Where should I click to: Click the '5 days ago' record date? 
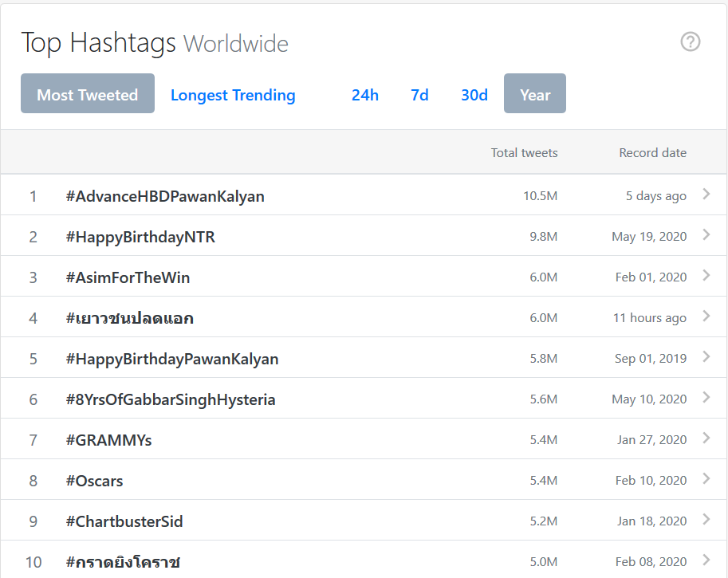tap(655, 196)
